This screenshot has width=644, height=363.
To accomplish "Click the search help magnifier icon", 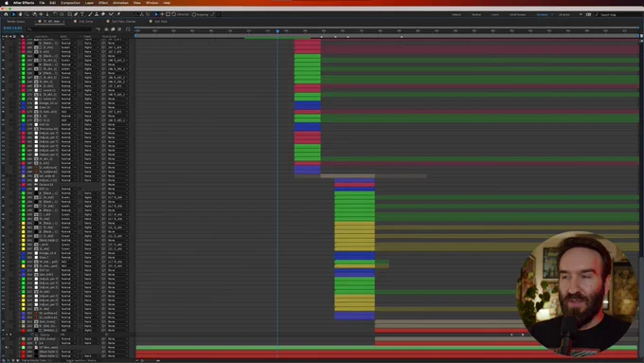I will (597, 14).
